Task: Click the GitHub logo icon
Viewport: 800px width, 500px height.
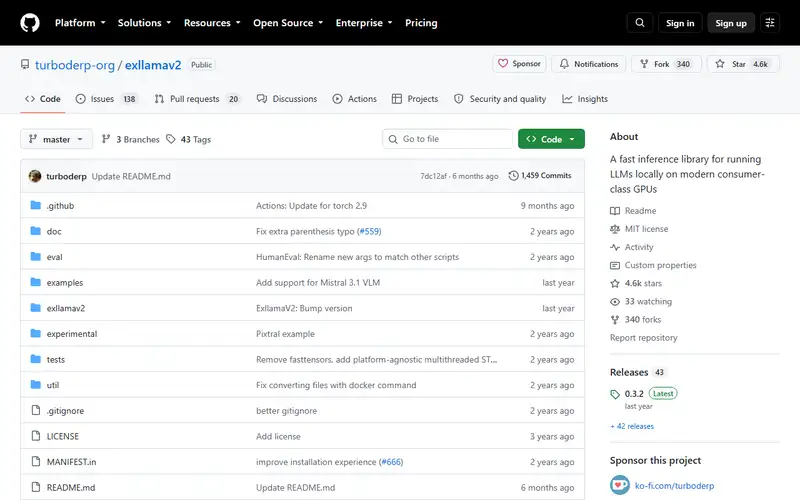Action: pos(30,23)
